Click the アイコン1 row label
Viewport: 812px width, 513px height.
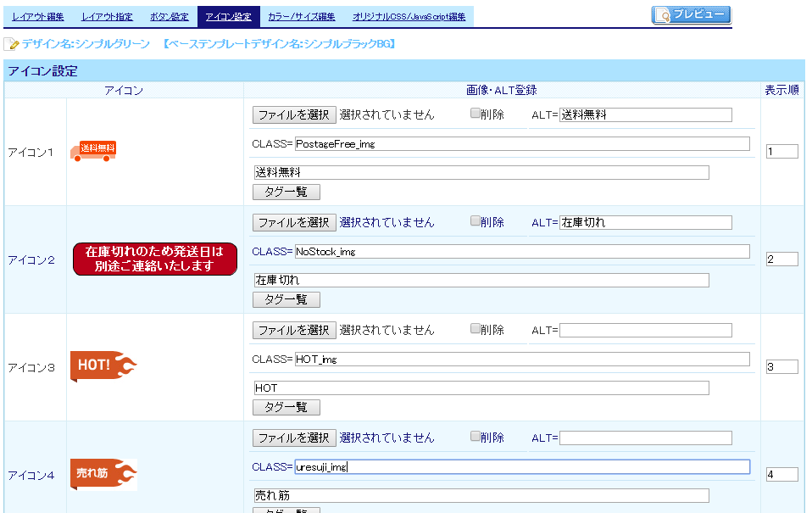pyautogui.click(x=31, y=153)
